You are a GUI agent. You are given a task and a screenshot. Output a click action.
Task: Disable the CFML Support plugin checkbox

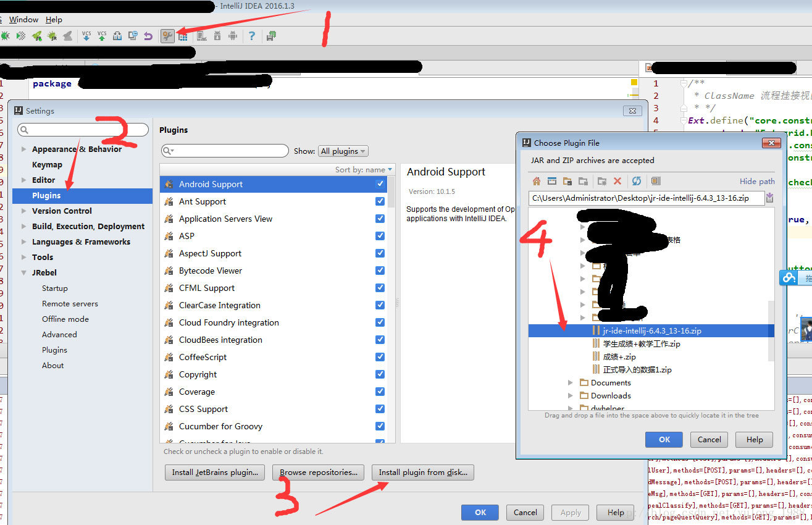[380, 288]
